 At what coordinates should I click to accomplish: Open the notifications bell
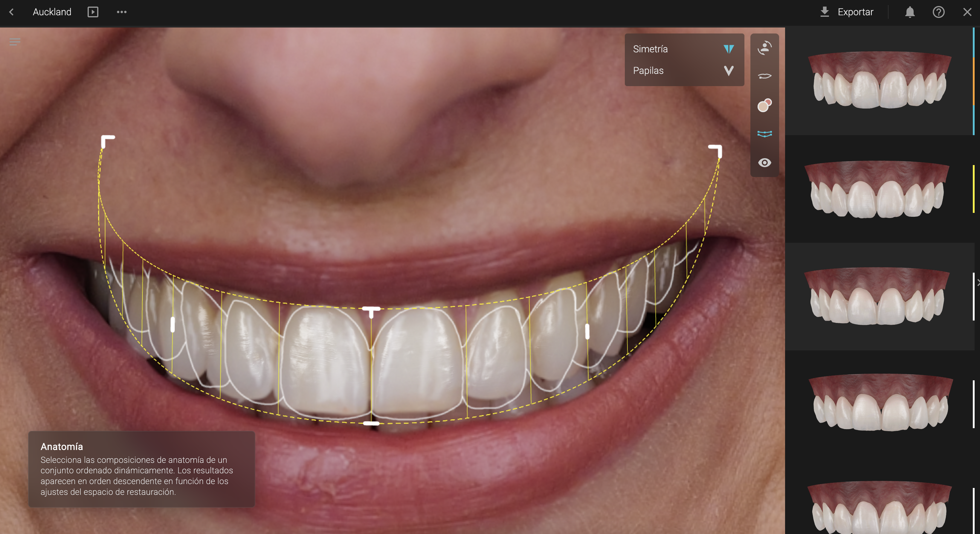click(910, 12)
